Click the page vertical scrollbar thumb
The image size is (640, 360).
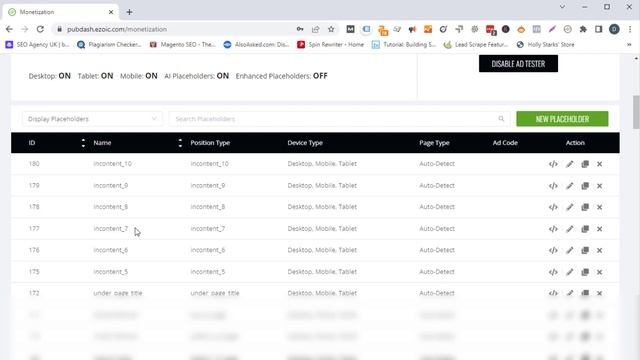(636, 112)
